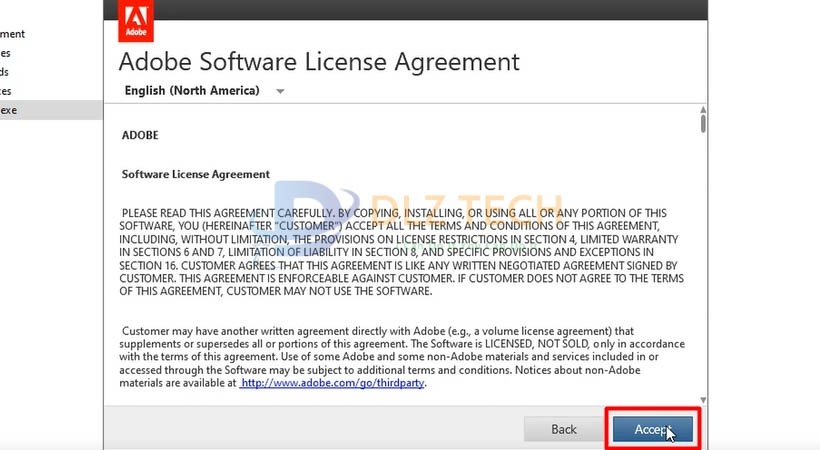
Task: Click the bold "Software License Agreement" subheading
Action: tap(196, 174)
